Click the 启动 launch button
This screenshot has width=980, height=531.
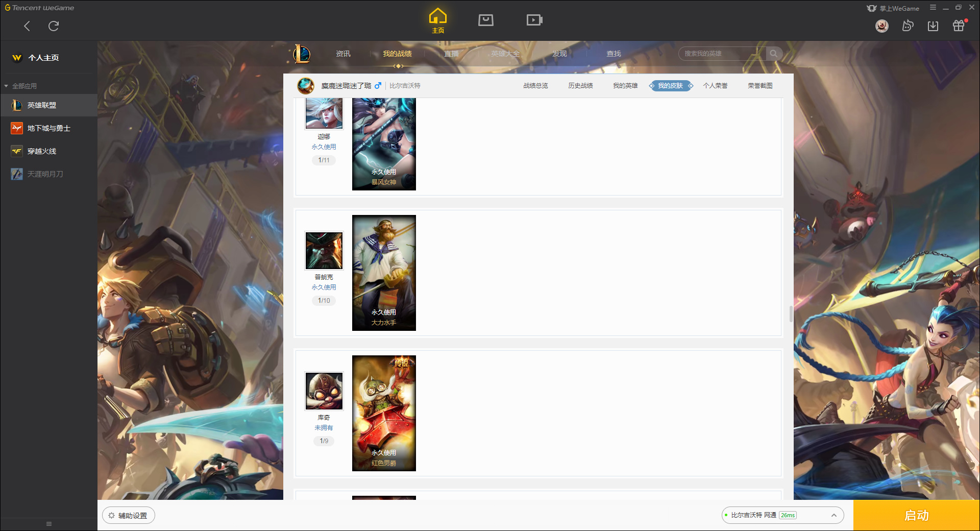click(917, 516)
